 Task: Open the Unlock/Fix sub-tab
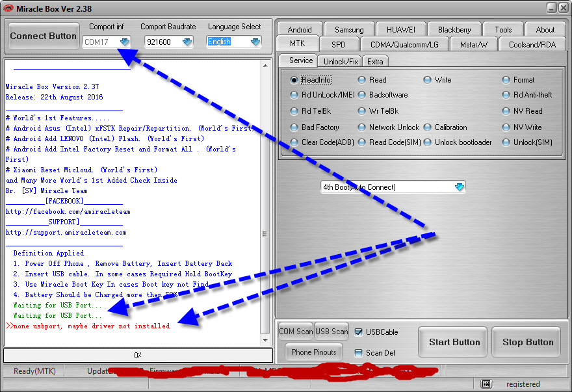(x=341, y=61)
